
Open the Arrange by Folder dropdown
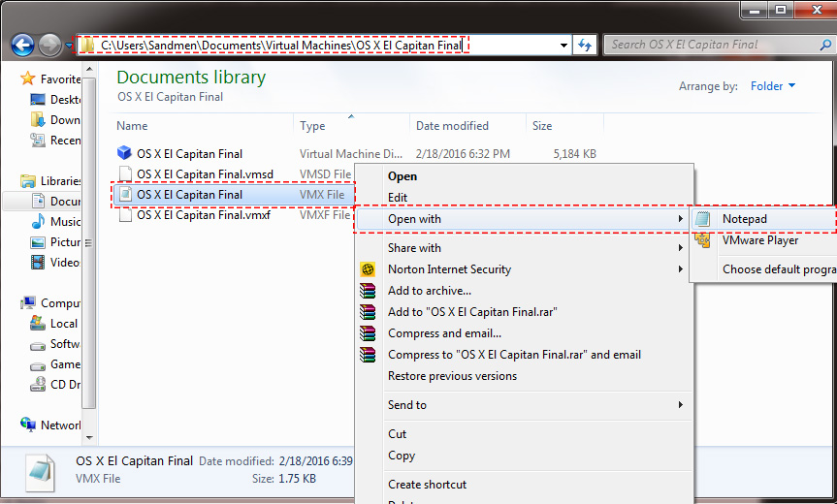[772, 86]
